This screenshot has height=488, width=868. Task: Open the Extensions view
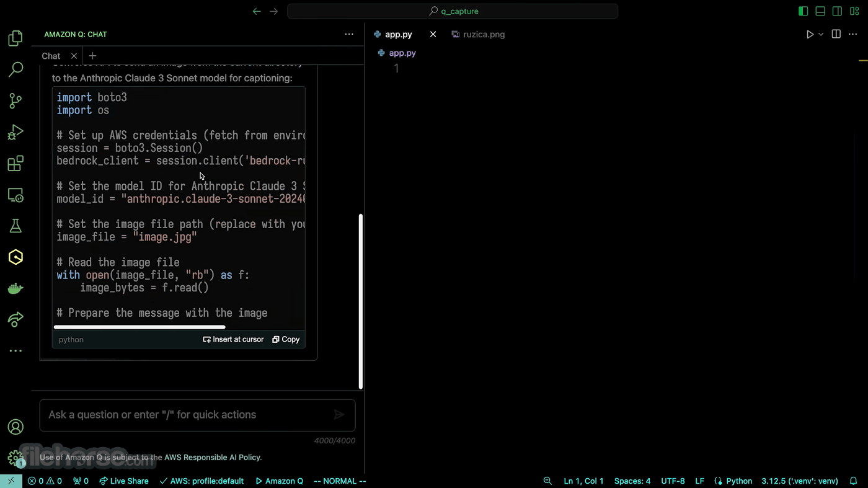coord(15,164)
